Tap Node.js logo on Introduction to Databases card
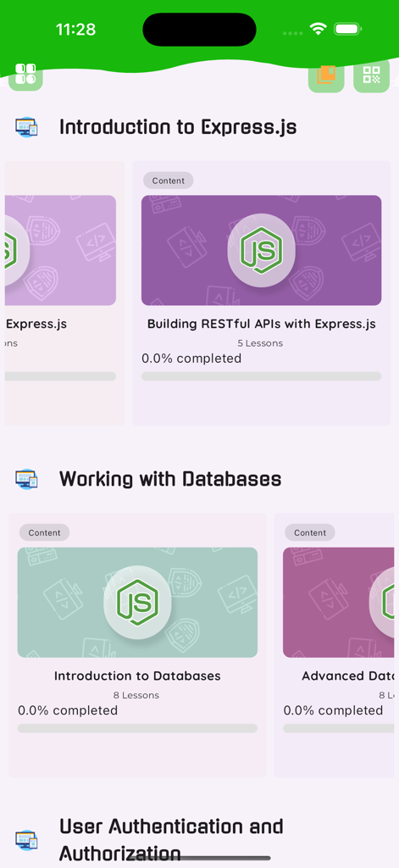The image size is (399, 868). [137, 603]
